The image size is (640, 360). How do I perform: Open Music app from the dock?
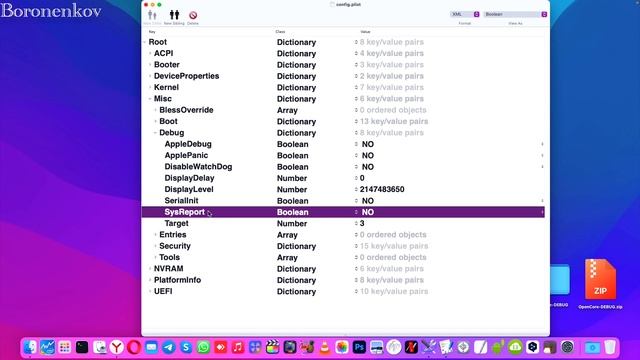(x=238, y=347)
